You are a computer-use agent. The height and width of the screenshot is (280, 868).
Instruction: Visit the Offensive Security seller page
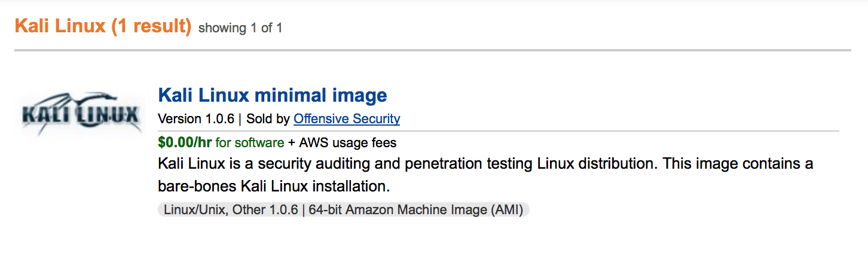tap(347, 118)
